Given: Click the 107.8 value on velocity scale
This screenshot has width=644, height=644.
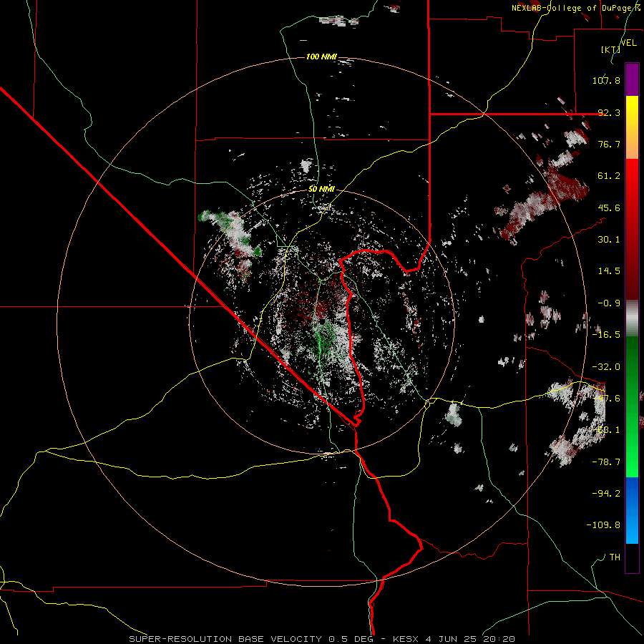Looking at the screenshot, I should click(606, 80).
